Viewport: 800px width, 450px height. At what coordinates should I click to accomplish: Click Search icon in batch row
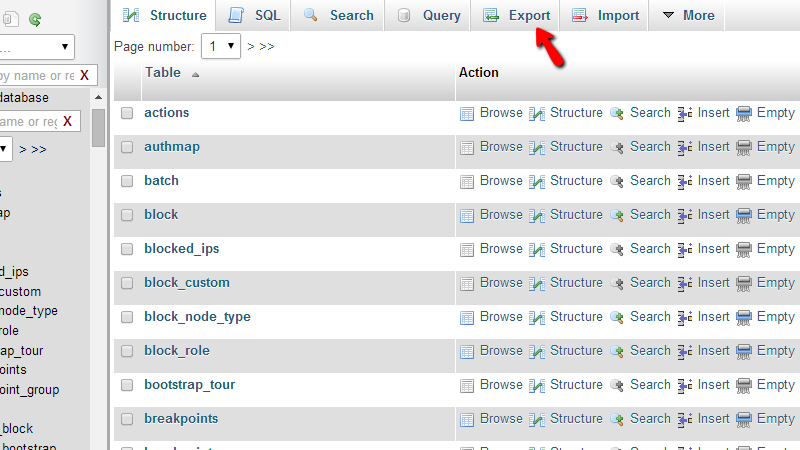tap(617, 182)
